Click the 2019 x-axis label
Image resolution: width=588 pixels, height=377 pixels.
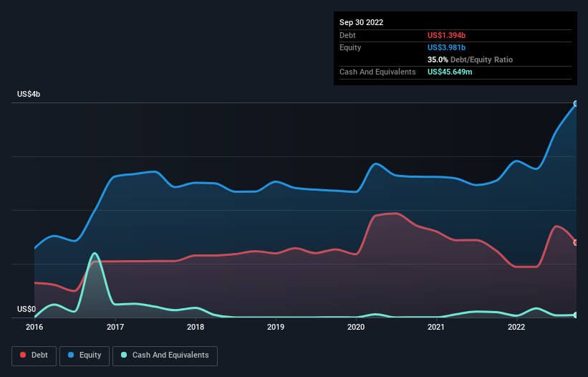click(x=276, y=327)
